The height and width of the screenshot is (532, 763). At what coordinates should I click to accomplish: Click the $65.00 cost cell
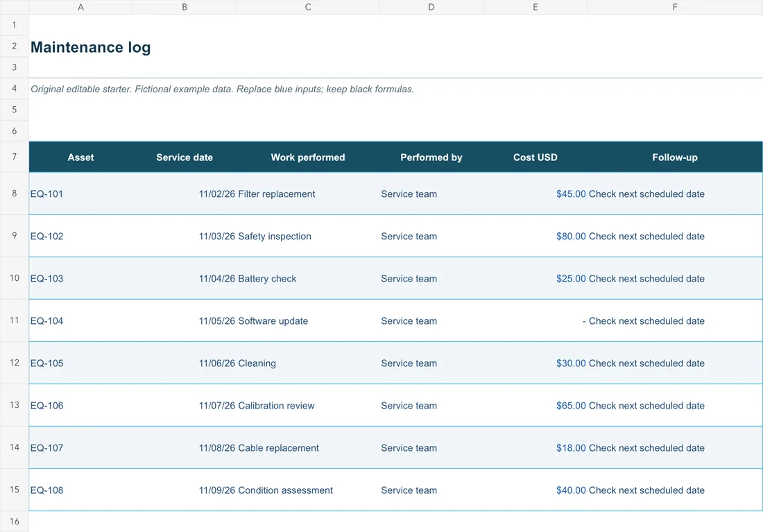535,406
